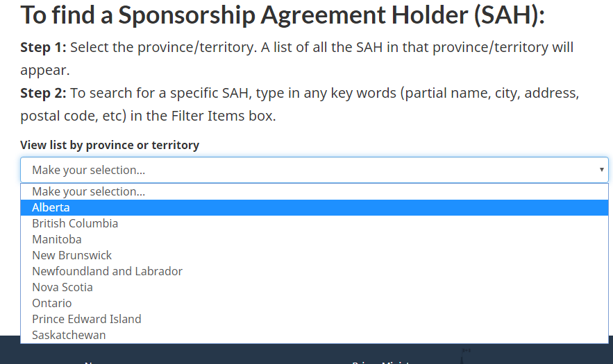The width and height of the screenshot is (613, 364).
Task: Pick the Prince Edward Island option
Action: point(87,319)
